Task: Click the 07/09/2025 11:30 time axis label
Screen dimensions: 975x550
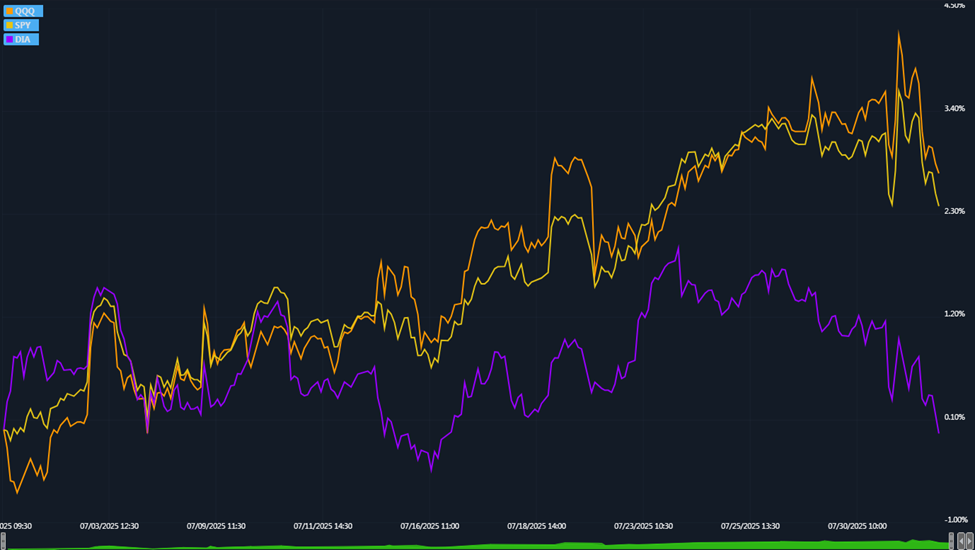Action: pos(216,525)
